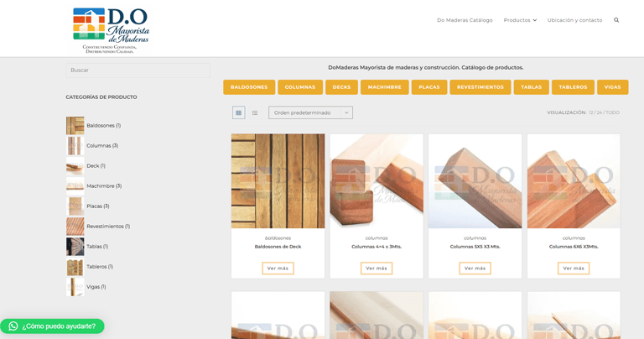Click Columnas category thumbnail in sidebar
644x339 pixels.
[75, 146]
